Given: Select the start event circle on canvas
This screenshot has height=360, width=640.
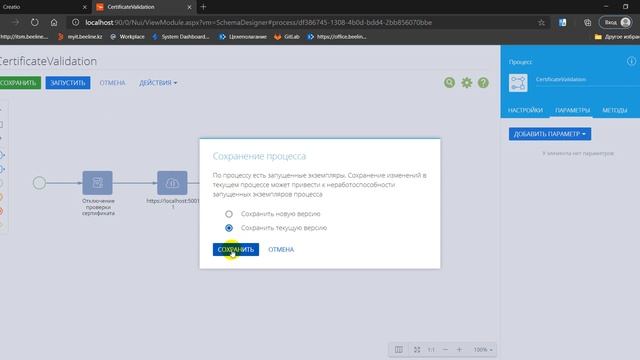Looking at the screenshot, I should [x=39, y=182].
